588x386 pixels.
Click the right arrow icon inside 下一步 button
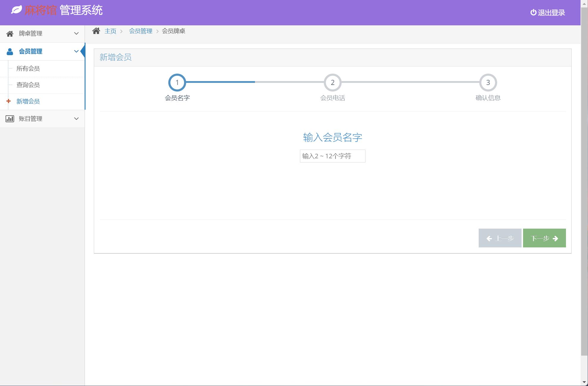click(x=555, y=238)
